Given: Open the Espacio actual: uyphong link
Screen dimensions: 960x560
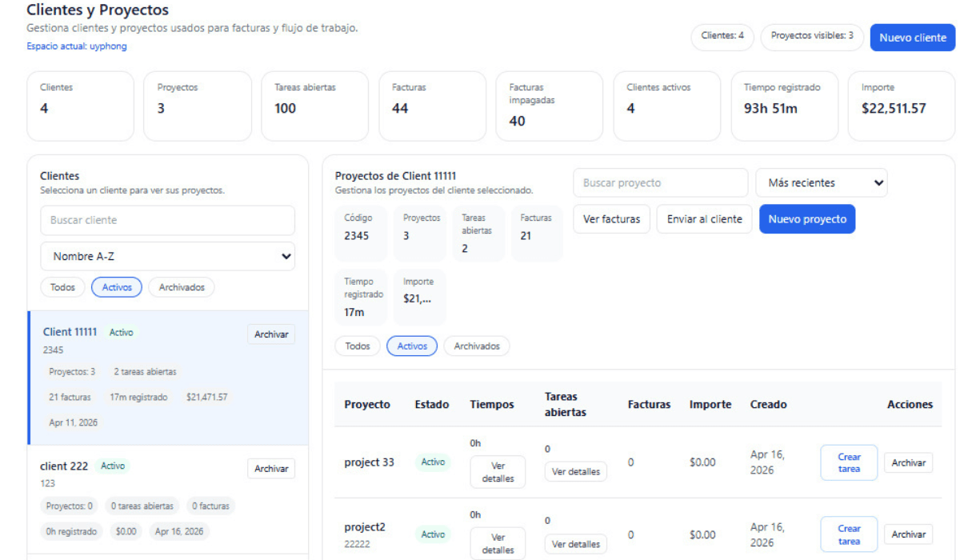Looking at the screenshot, I should (77, 46).
